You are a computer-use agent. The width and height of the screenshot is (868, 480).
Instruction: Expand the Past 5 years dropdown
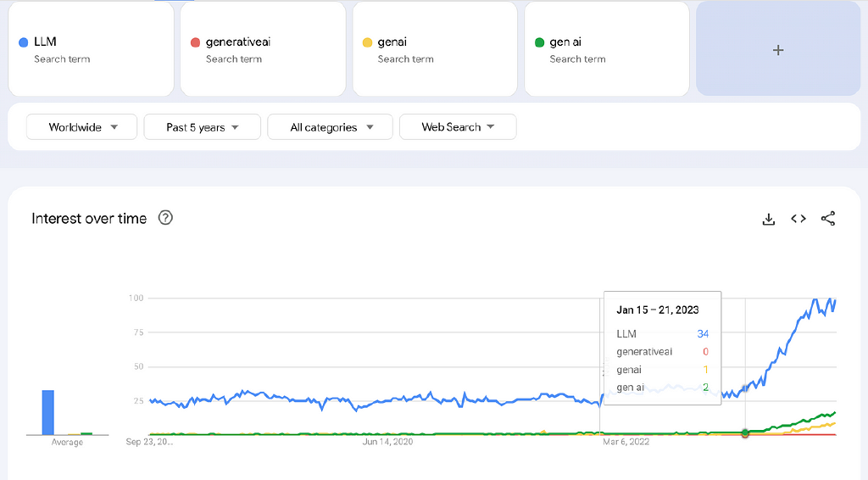202,127
